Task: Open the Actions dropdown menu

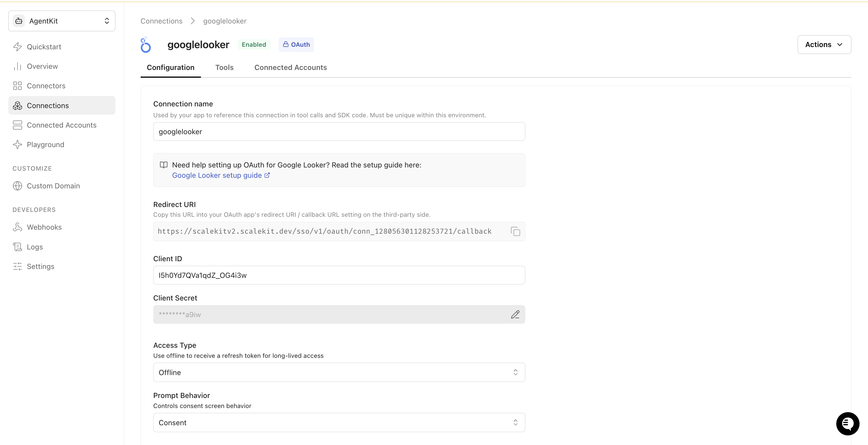Action: coord(824,44)
